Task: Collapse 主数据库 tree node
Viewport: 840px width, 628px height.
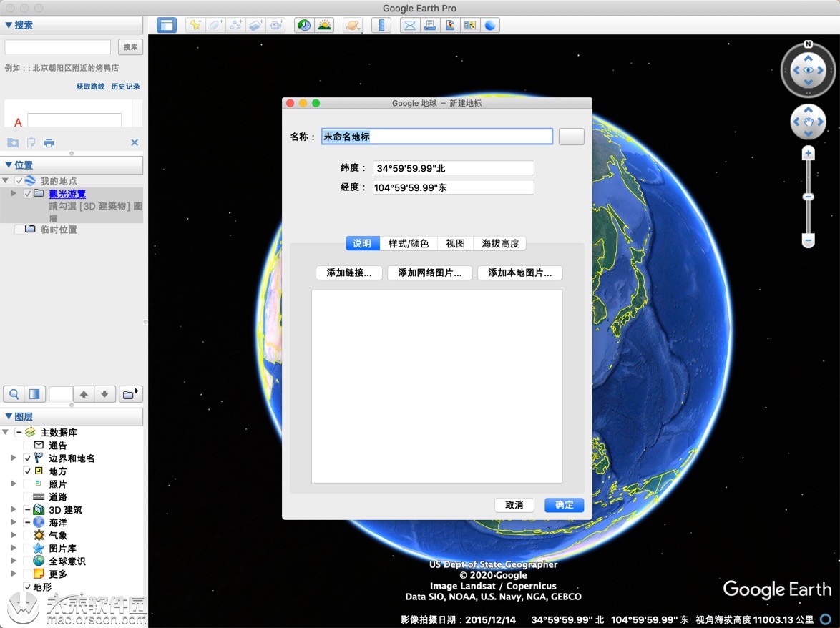Action: pos(5,431)
